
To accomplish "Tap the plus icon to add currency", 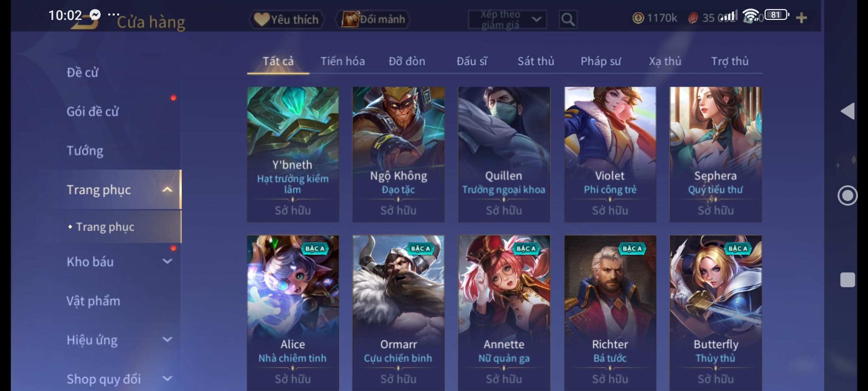I will point(801,18).
